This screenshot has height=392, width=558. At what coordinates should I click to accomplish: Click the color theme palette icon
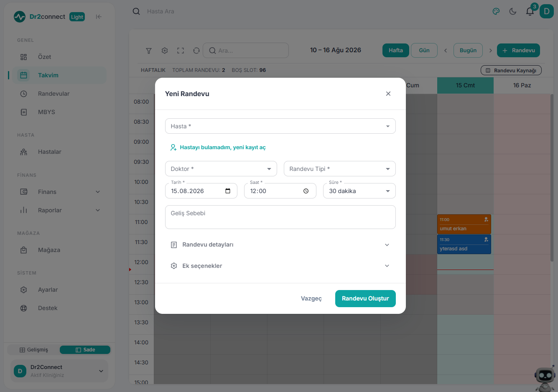coord(496,11)
